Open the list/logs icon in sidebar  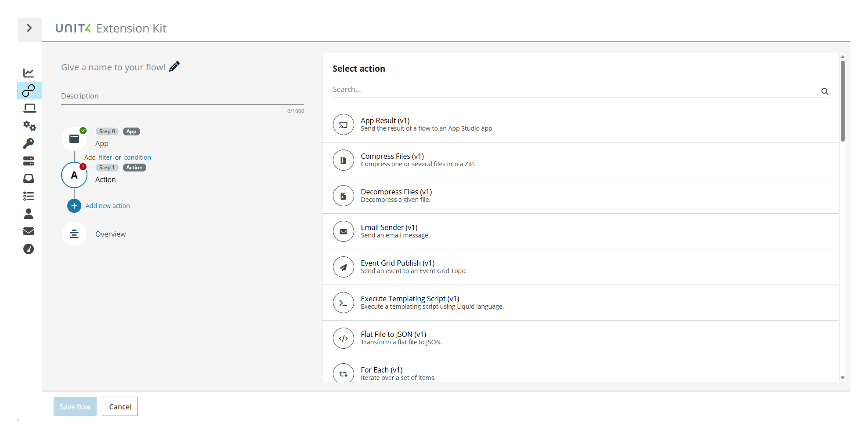29,196
